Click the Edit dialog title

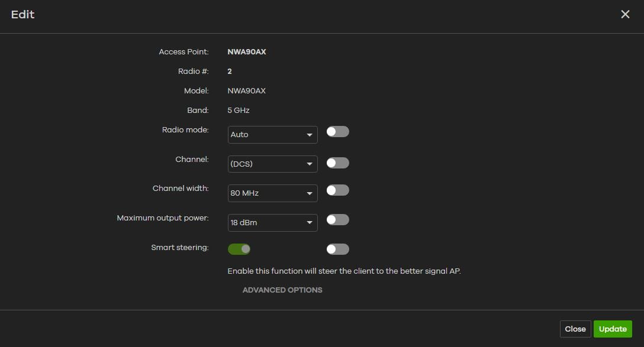(x=23, y=15)
